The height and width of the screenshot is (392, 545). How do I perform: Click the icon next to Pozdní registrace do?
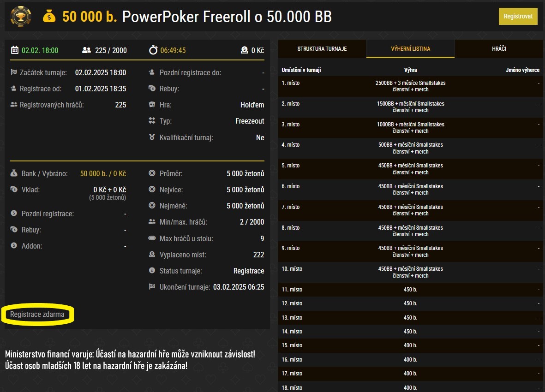[151, 72]
